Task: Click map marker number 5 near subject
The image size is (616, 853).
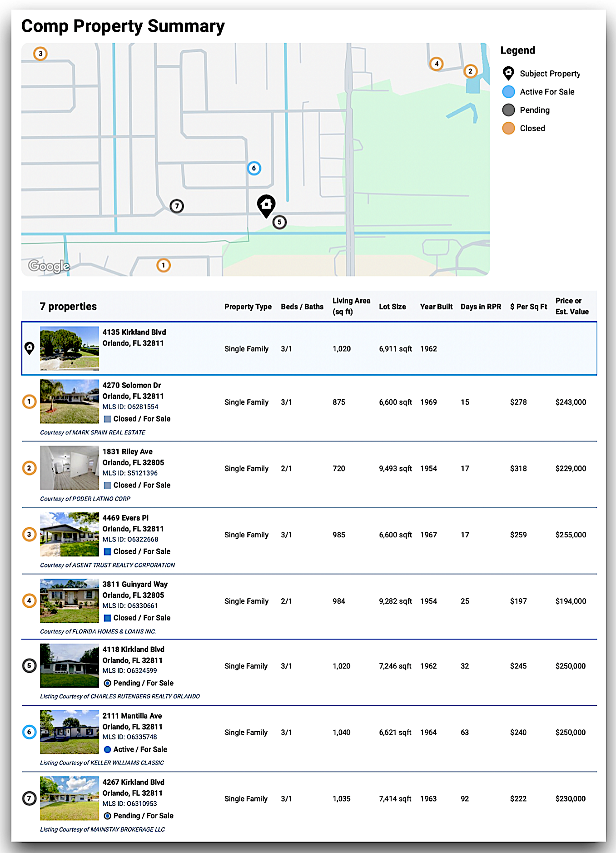Action: point(279,222)
